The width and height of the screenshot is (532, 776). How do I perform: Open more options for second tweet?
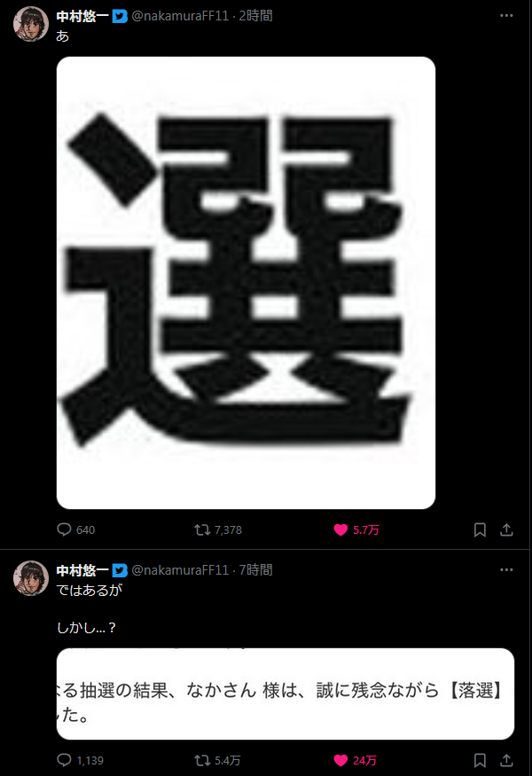click(x=506, y=570)
